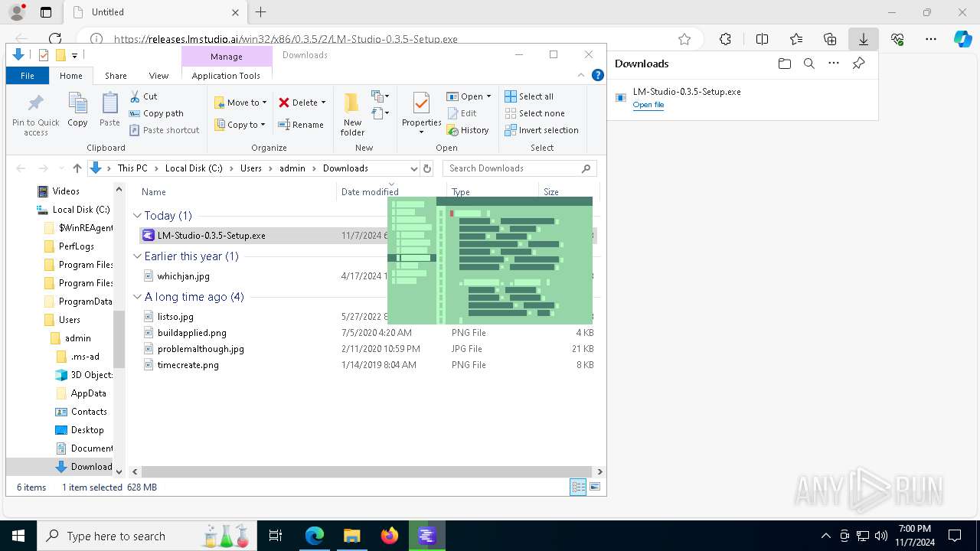
Task: Switch to the Share ribbon tab
Action: (x=116, y=76)
